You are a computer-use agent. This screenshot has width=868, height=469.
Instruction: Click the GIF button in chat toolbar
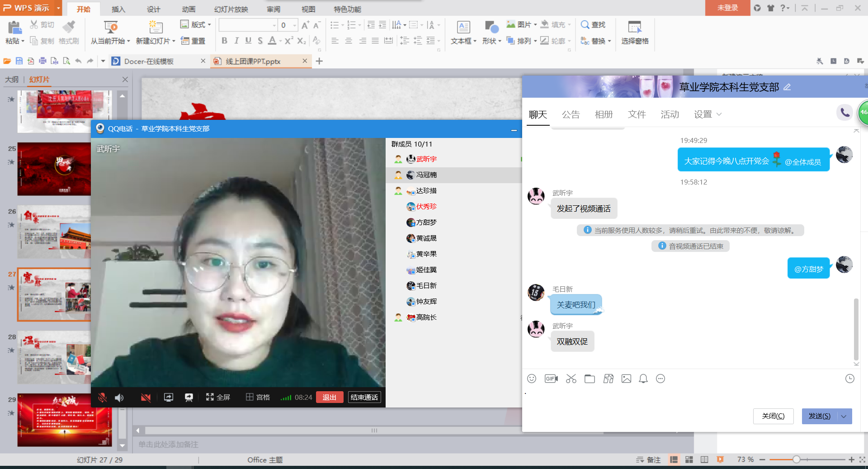[x=551, y=379]
